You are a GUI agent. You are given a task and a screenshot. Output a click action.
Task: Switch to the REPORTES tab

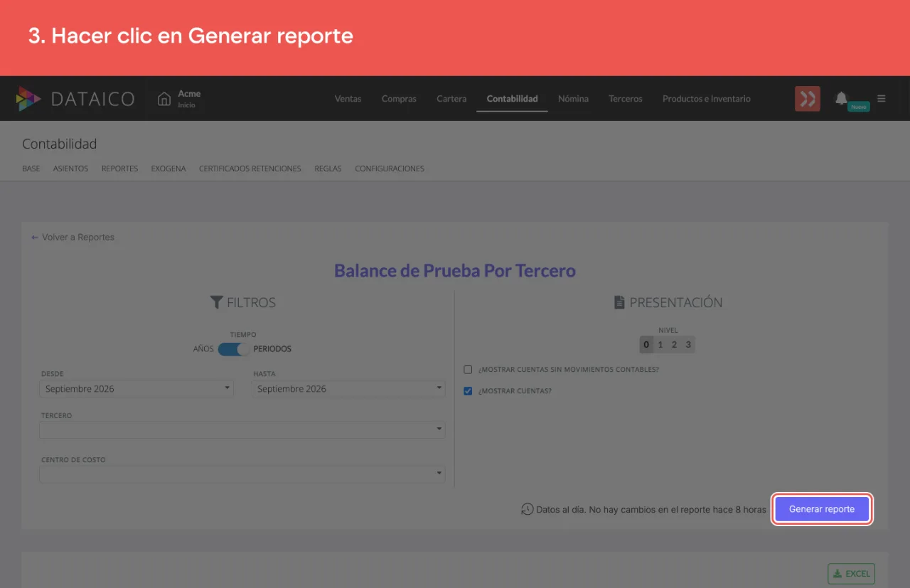click(x=119, y=169)
